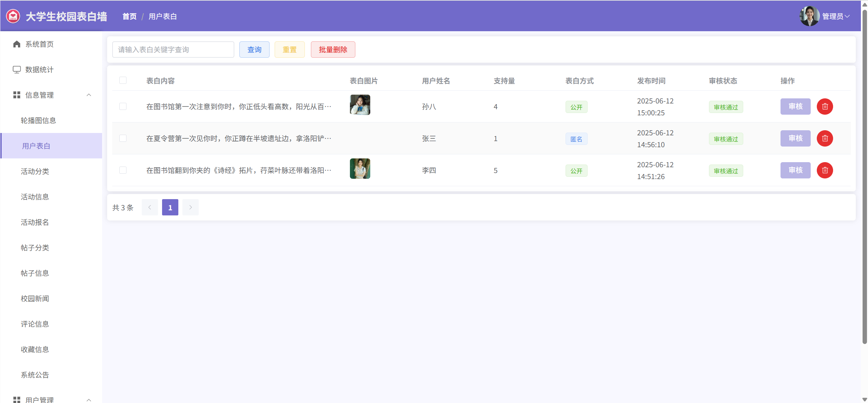Click the monitor icon beside 数据统计
868x403 pixels.
point(17,70)
